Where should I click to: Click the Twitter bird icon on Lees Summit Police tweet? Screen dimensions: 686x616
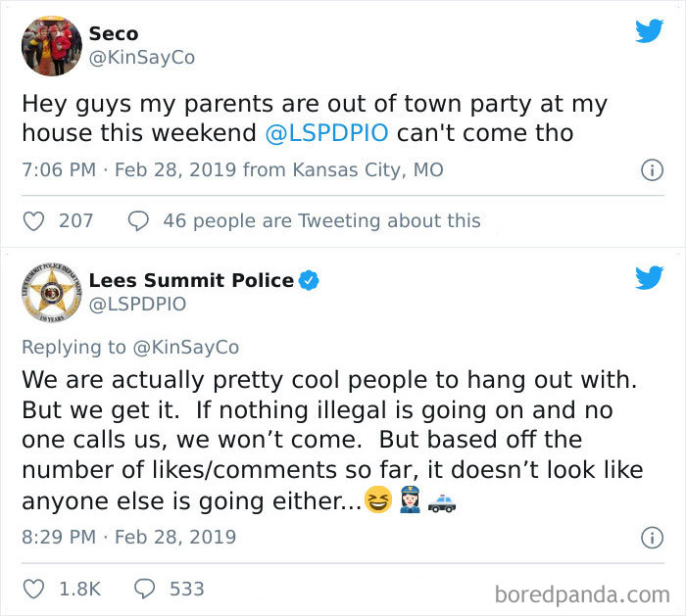tap(649, 278)
